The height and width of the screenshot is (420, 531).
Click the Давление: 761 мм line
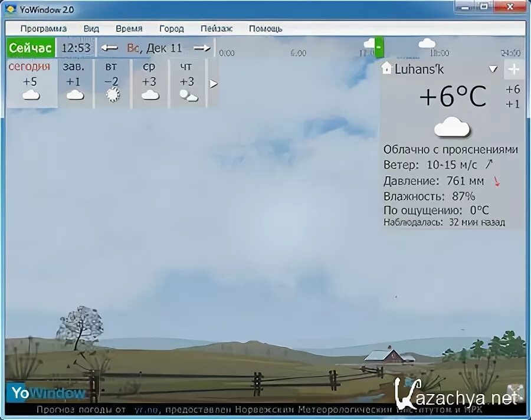pos(434,181)
